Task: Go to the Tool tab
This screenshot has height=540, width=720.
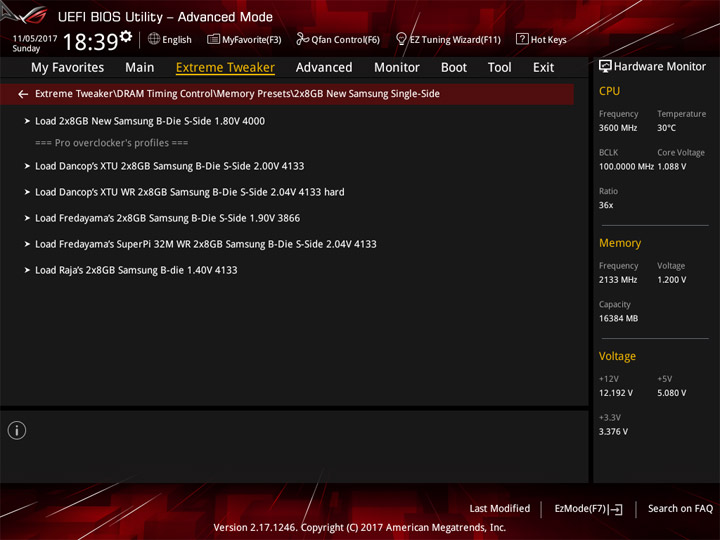Action: 500,68
